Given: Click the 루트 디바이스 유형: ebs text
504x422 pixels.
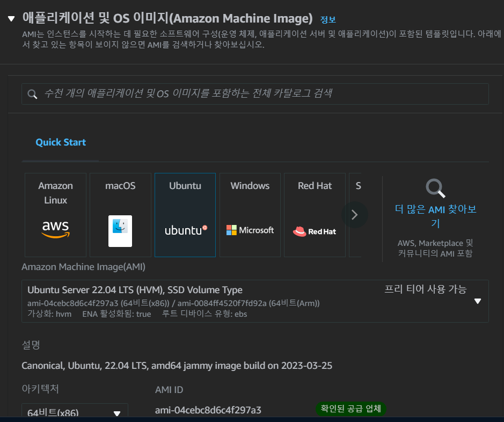Looking at the screenshot, I should coord(204,314).
